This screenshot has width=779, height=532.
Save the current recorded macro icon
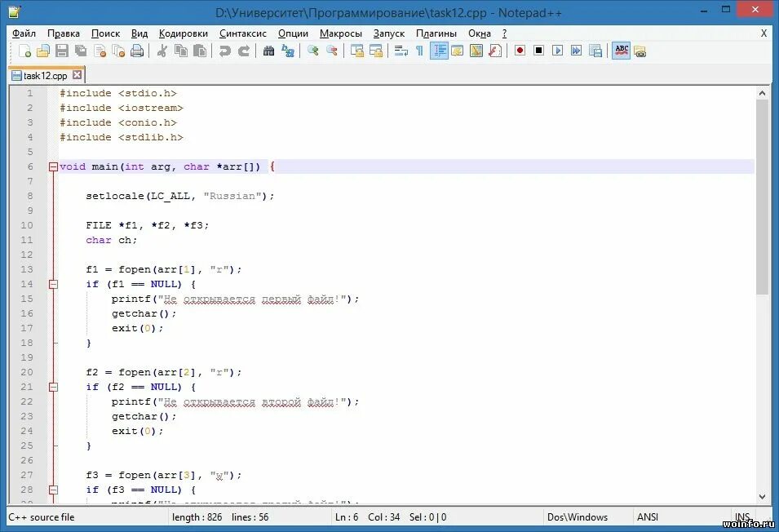point(595,51)
